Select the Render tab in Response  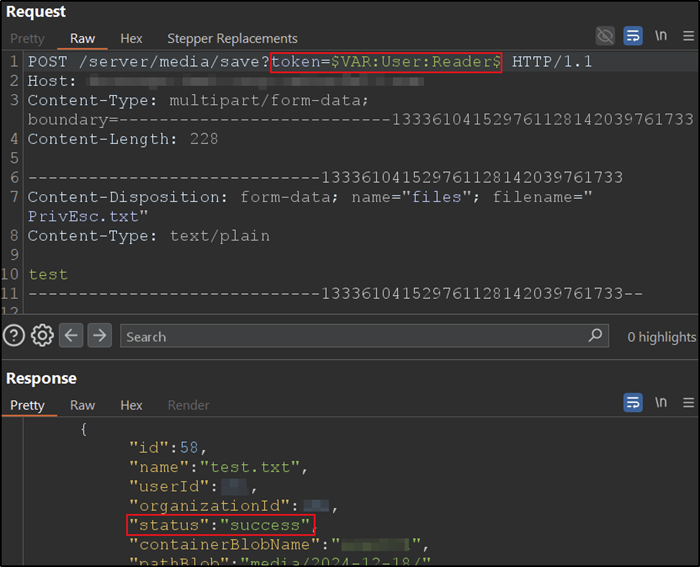(x=188, y=405)
